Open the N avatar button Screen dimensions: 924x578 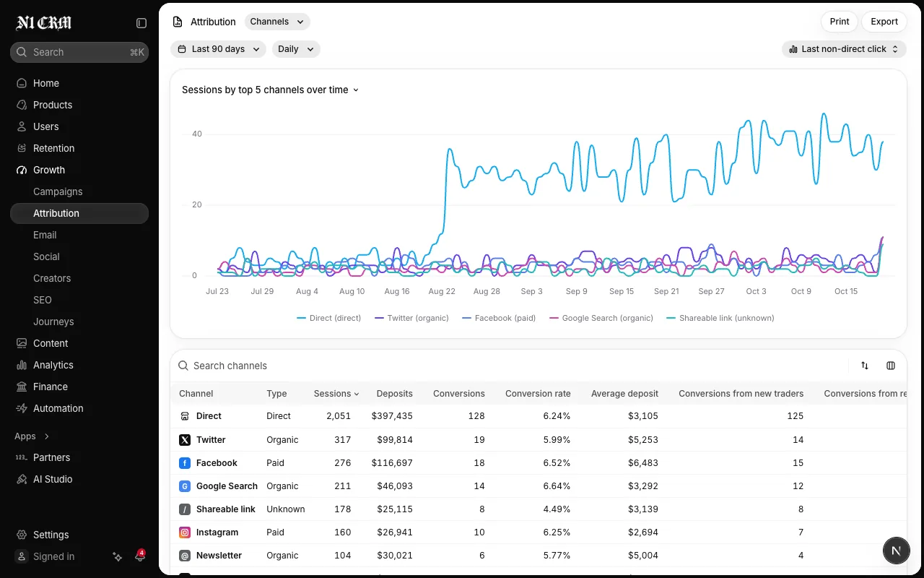click(897, 551)
